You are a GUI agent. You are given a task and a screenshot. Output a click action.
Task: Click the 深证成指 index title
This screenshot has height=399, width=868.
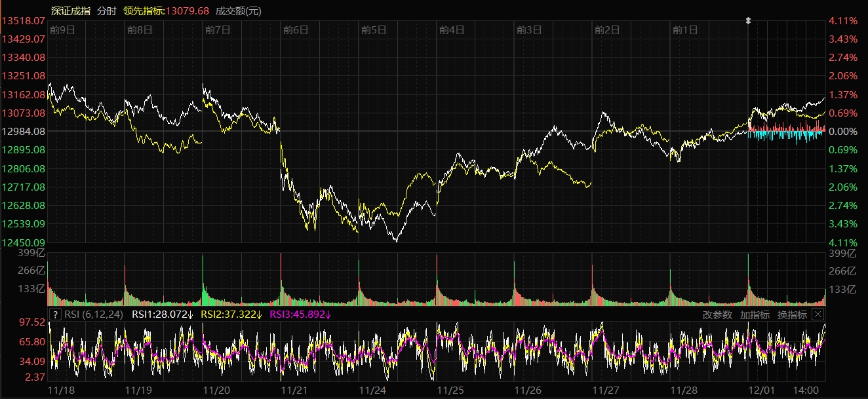pyautogui.click(x=71, y=11)
